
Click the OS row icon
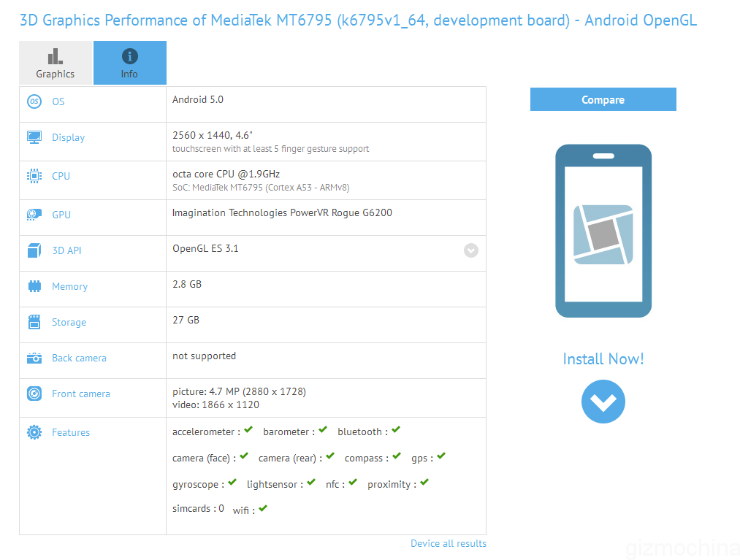pyautogui.click(x=34, y=101)
